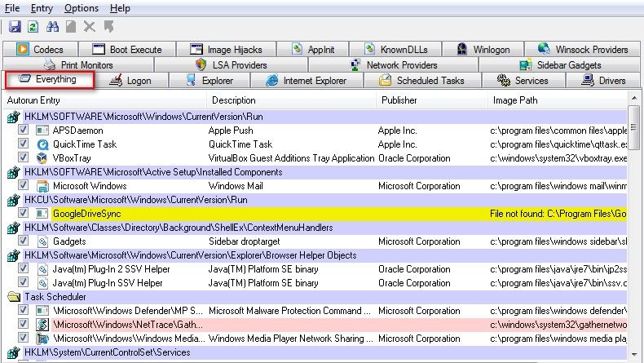The width and height of the screenshot is (644, 363).
Task: Sort by the Image Path column header
Action: coord(558,100)
